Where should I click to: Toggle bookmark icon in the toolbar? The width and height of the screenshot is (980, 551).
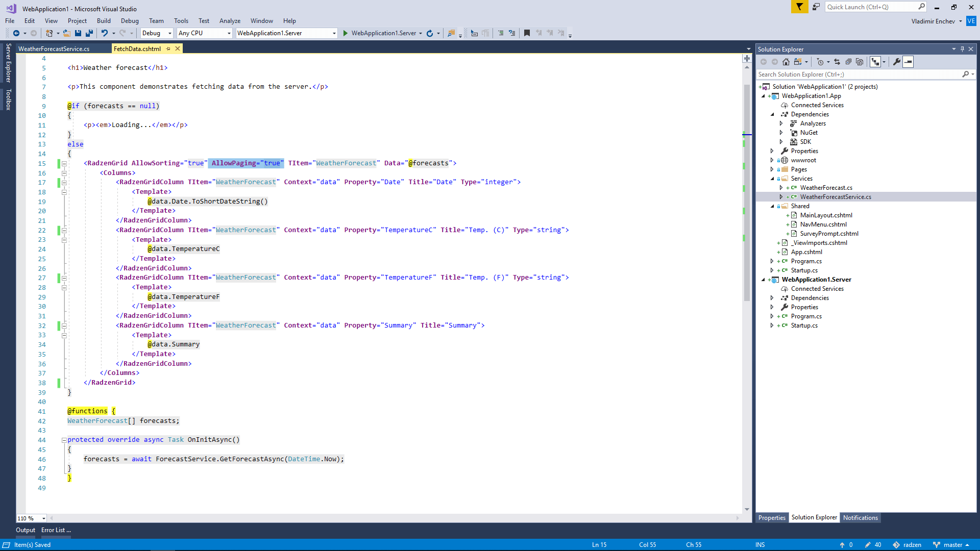point(527,33)
